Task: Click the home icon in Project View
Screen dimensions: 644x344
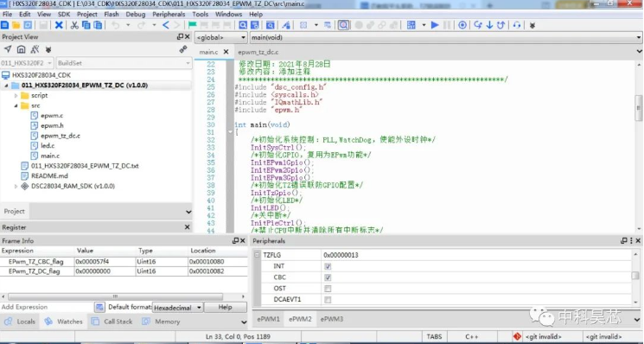Action: click(21, 49)
